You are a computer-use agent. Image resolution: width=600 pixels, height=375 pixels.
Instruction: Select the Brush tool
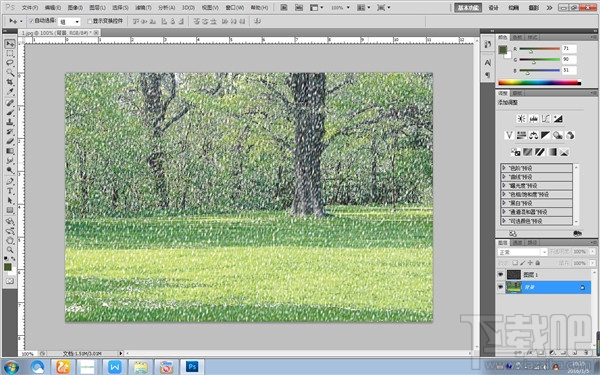[x=10, y=112]
